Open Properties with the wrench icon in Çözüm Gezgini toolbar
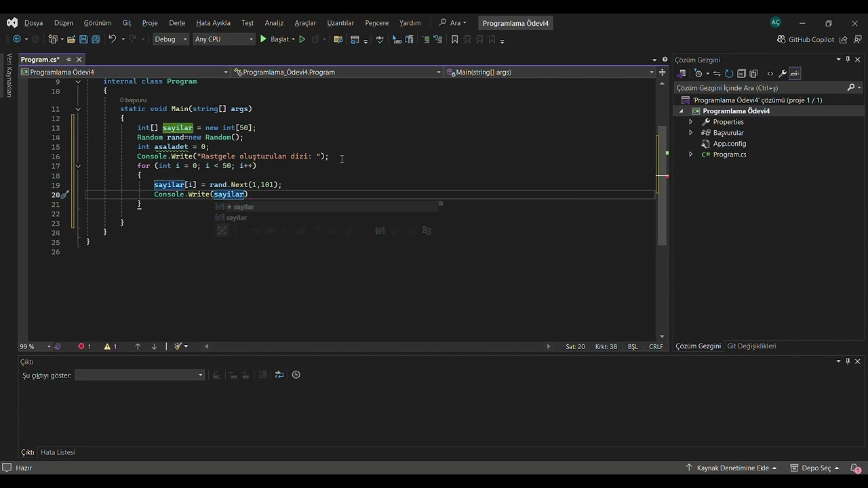This screenshot has height=488, width=868. 783,73
